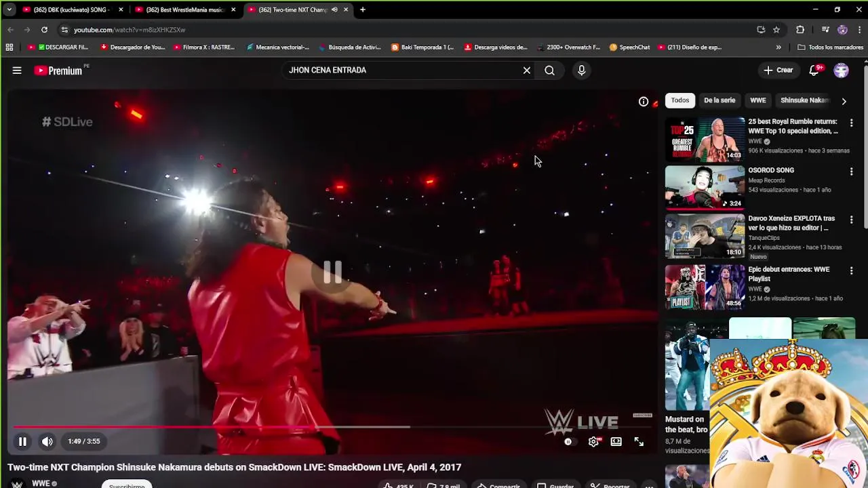Mute the tab via its audio speaker icon
Viewport: 868px width, 488px height.
point(334,10)
